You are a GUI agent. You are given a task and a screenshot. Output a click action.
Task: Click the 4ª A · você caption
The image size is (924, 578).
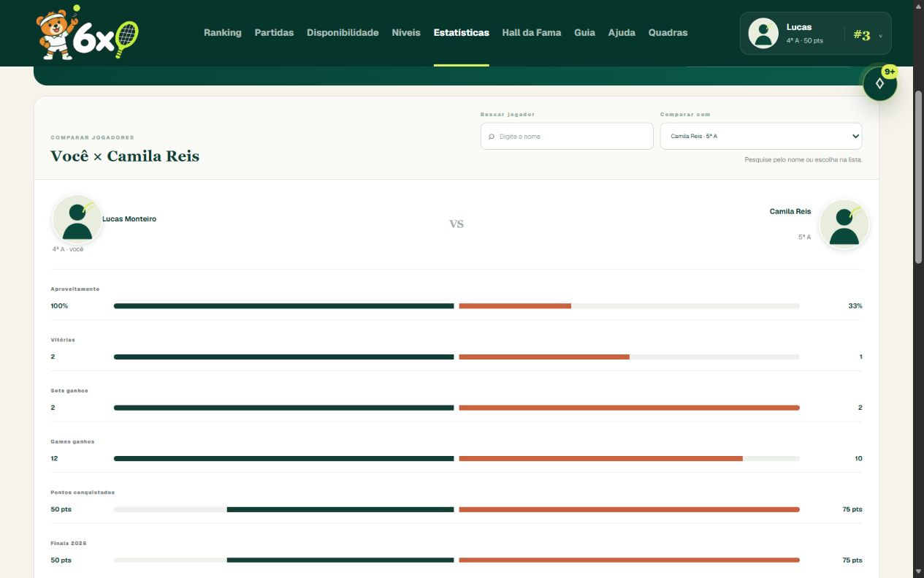coord(68,249)
